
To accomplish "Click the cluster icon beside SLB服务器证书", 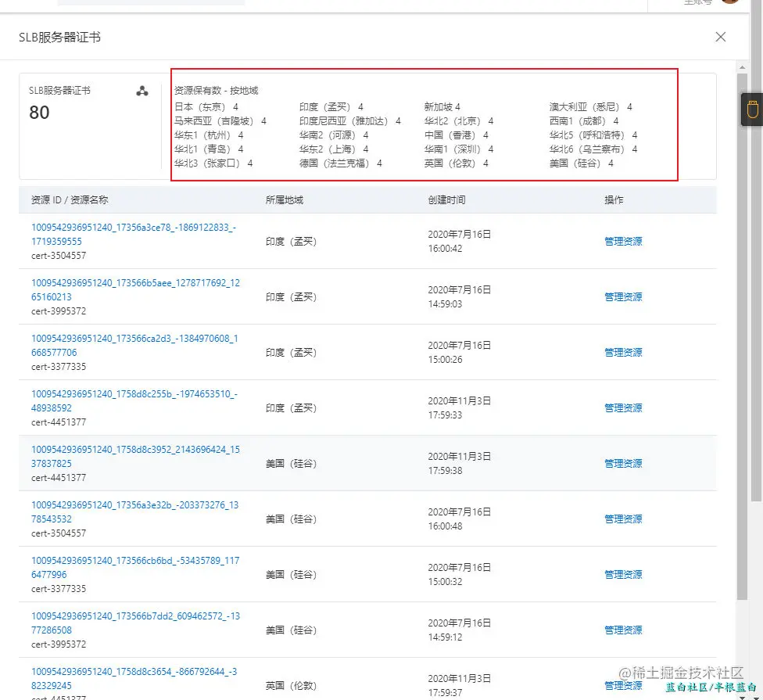I will click(142, 91).
